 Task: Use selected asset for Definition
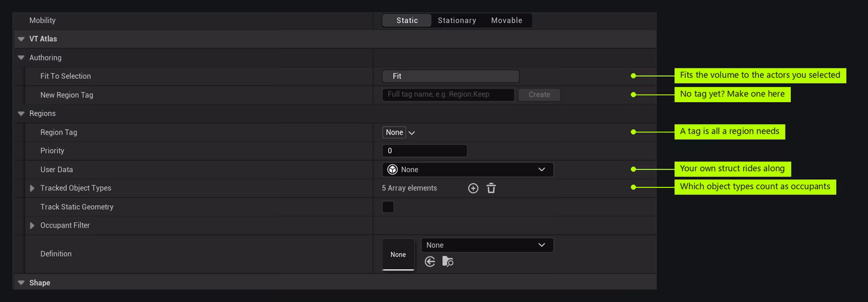(x=430, y=262)
